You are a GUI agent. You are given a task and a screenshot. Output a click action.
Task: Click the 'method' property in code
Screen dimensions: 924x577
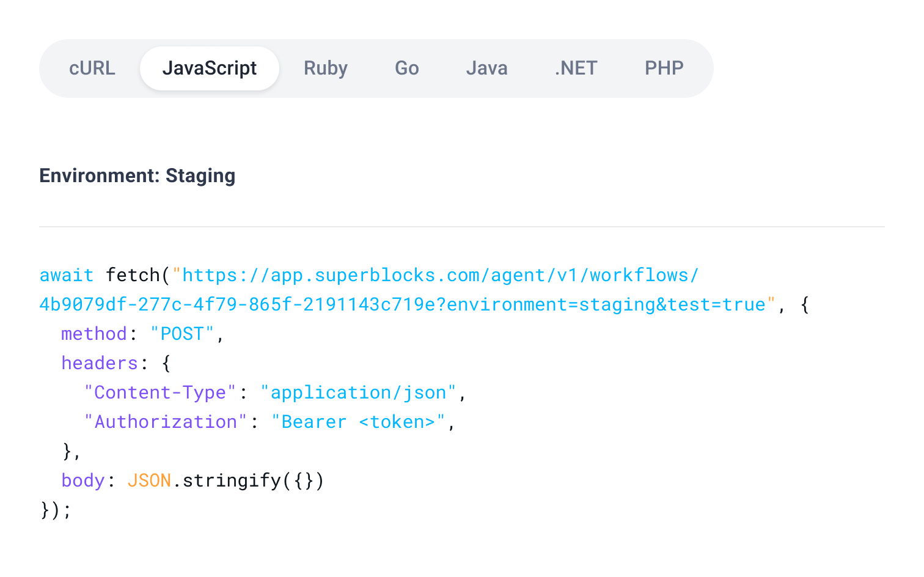click(94, 334)
